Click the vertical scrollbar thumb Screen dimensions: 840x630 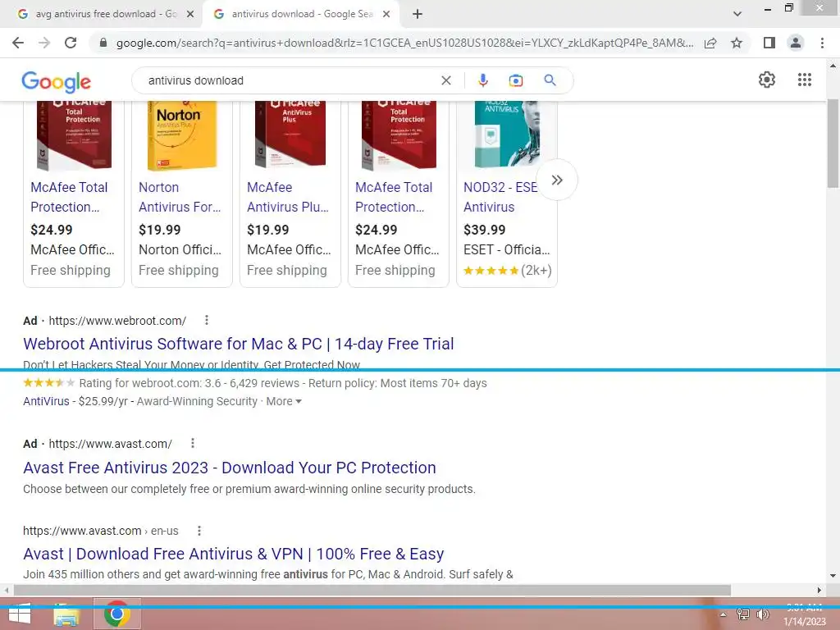(833, 144)
